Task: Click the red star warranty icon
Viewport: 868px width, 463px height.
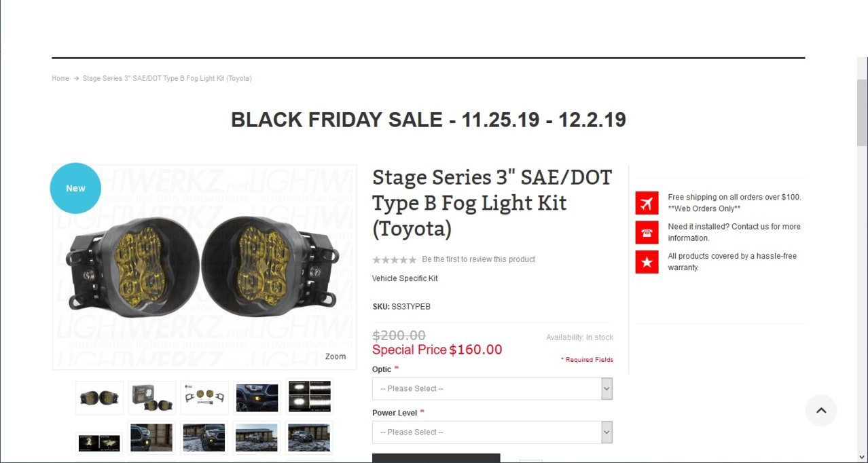Action: coord(647,262)
